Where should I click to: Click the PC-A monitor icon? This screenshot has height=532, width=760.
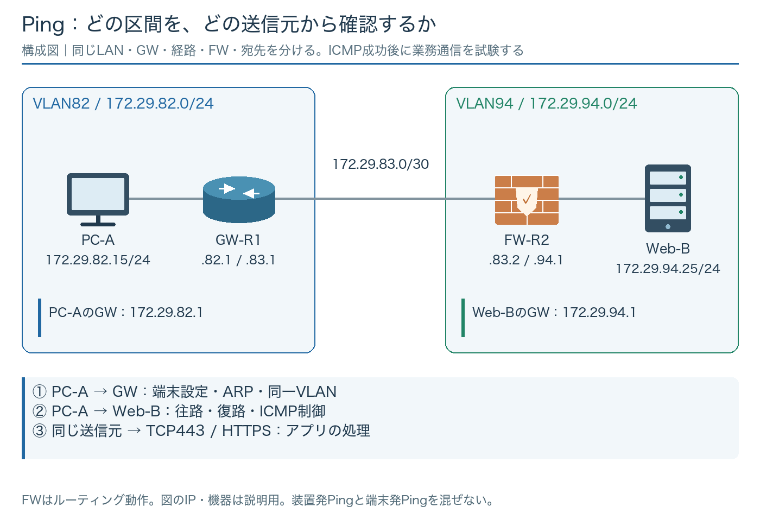(98, 199)
